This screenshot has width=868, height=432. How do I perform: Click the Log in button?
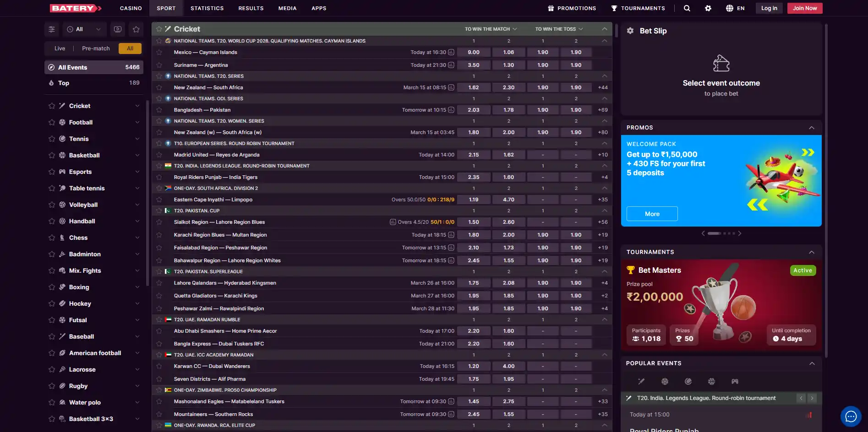click(769, 8)
